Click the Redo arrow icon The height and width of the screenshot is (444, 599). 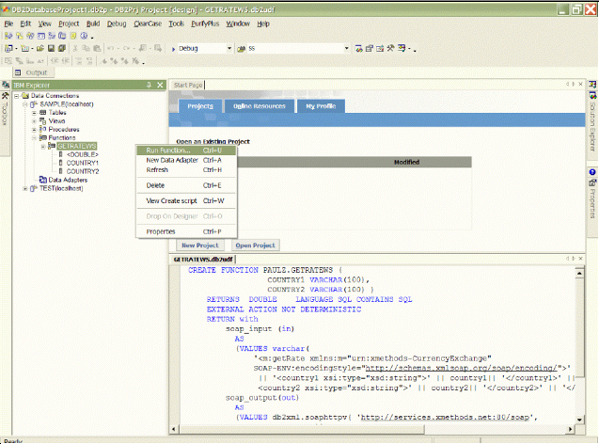point(126,49)
